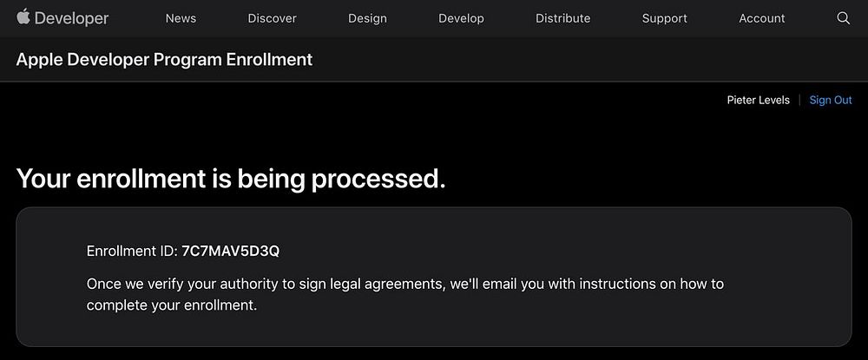Click the Pieter Levels user name
Screen dimensions: 868x360
tap(758, 100)
